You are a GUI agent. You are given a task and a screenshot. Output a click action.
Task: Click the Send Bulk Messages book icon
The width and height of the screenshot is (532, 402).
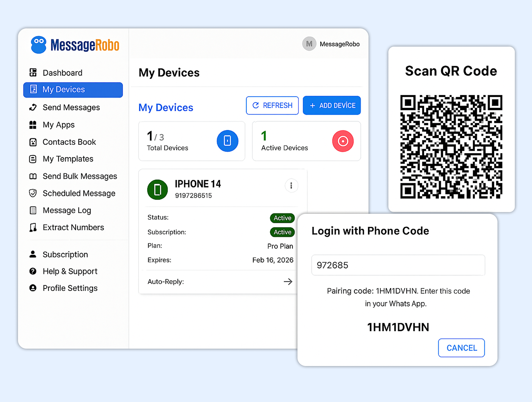33,176
